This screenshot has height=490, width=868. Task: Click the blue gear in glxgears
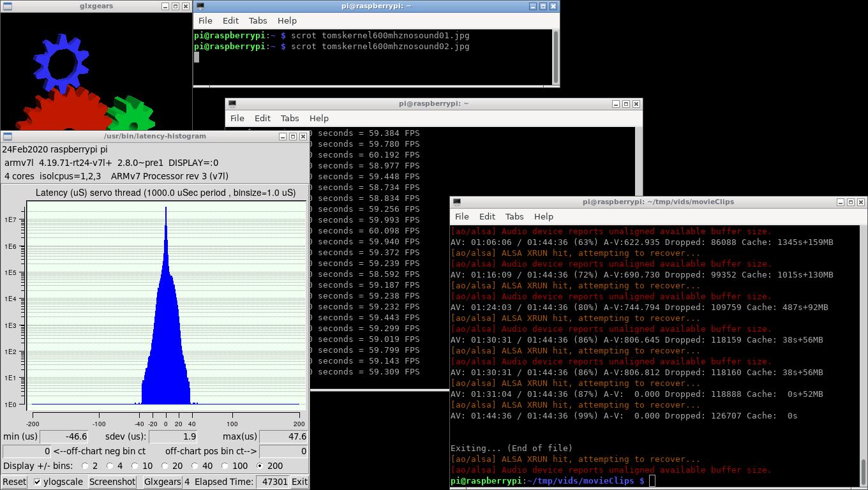[61, 64]
